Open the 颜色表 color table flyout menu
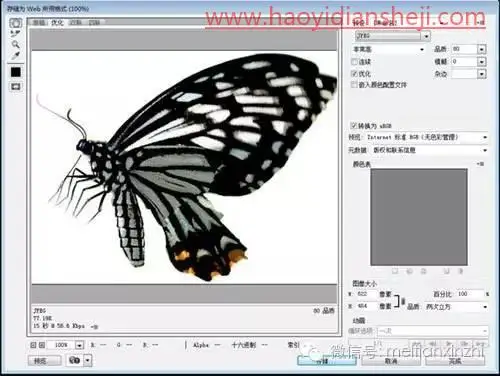The image size is (500, 376). (x=480, y=164)
